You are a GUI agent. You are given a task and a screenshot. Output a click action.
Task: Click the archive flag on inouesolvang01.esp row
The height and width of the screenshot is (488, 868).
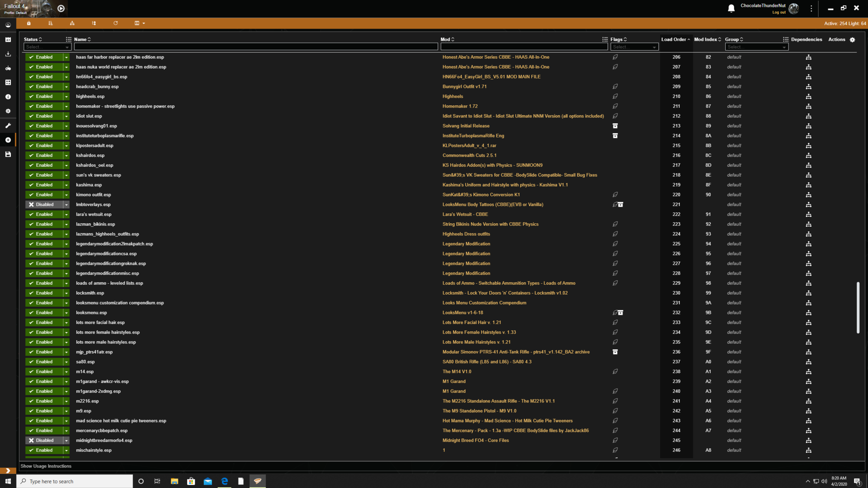615,126
